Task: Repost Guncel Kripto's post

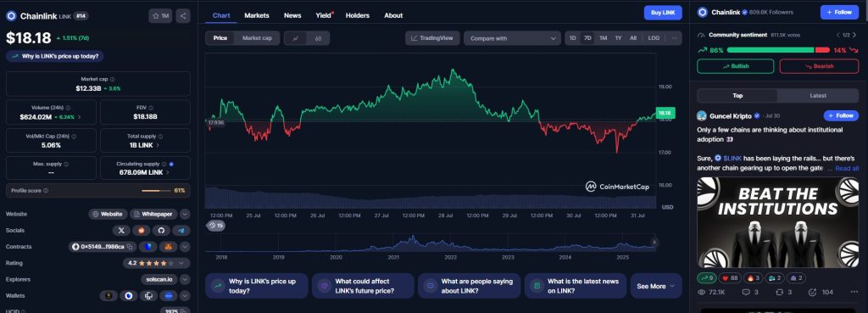Action: point(784,292)
